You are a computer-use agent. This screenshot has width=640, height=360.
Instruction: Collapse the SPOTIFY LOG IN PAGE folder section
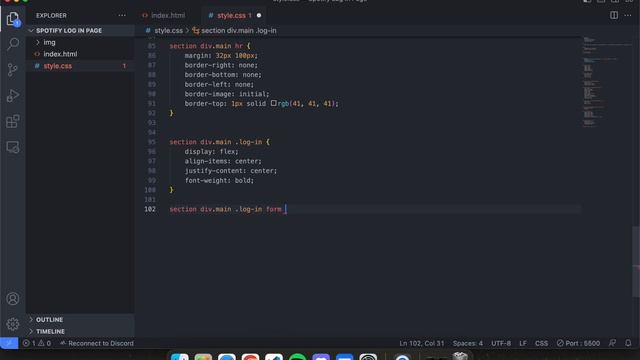click(x=69, y=31)
